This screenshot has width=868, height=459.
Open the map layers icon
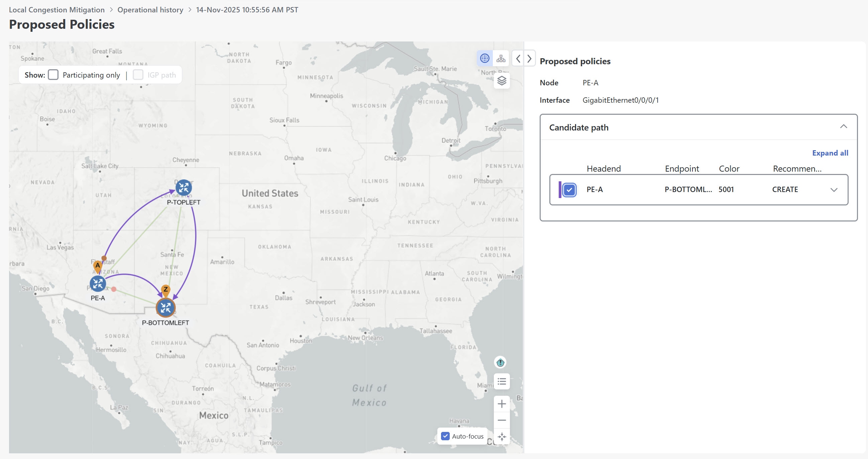click(502, 81)
